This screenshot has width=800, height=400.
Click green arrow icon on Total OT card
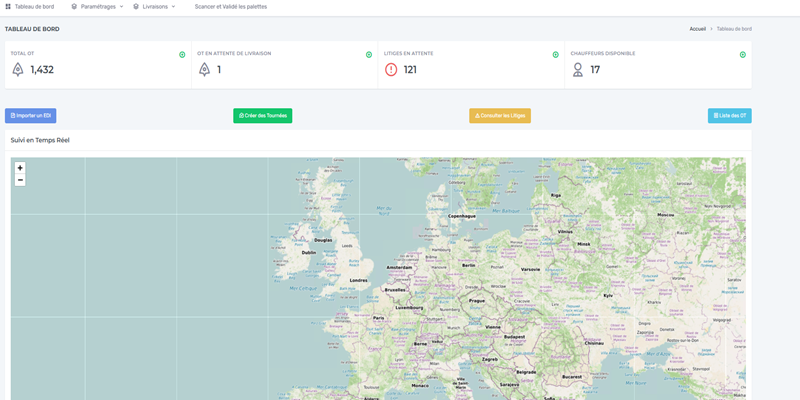point(182,55)
